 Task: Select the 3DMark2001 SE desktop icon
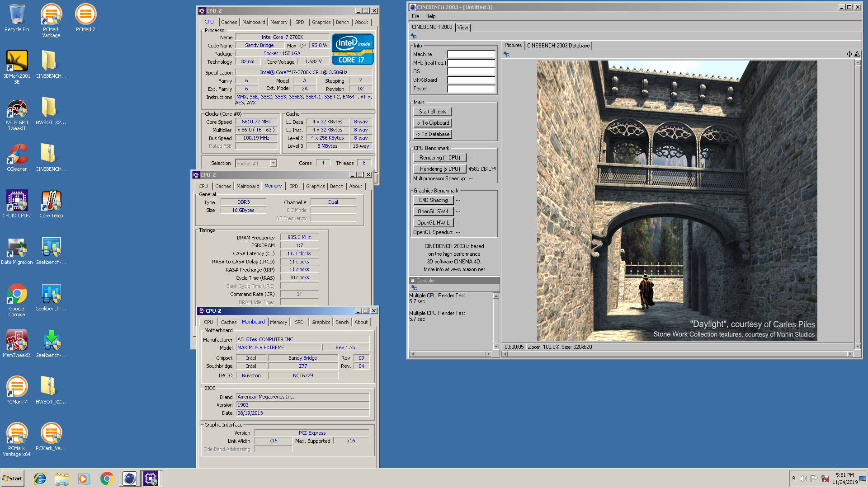coord(17,67)
